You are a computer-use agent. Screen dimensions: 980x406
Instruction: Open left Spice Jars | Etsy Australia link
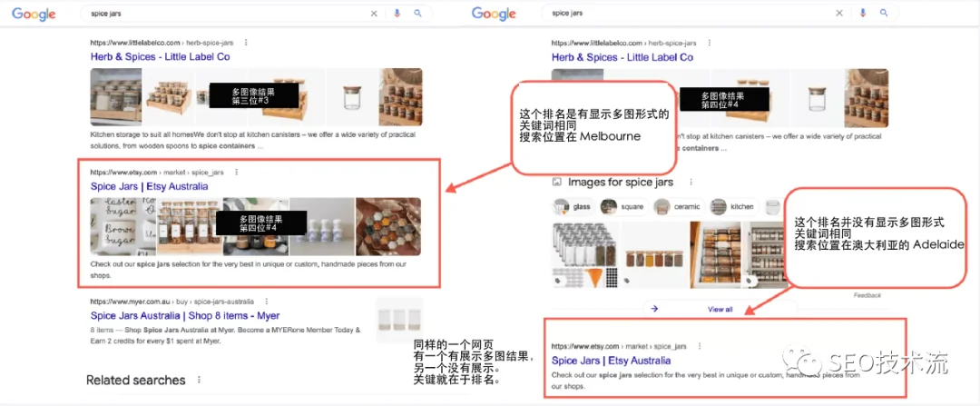pos(150,186)
